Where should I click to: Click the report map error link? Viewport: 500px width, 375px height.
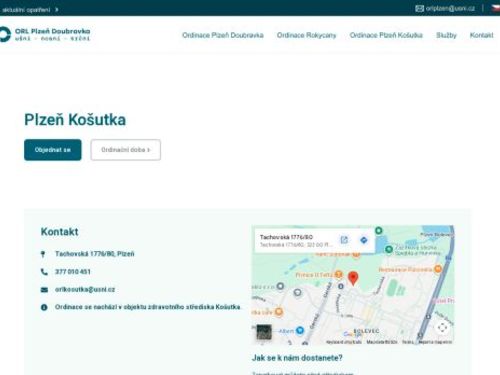[x=435, y=342]
